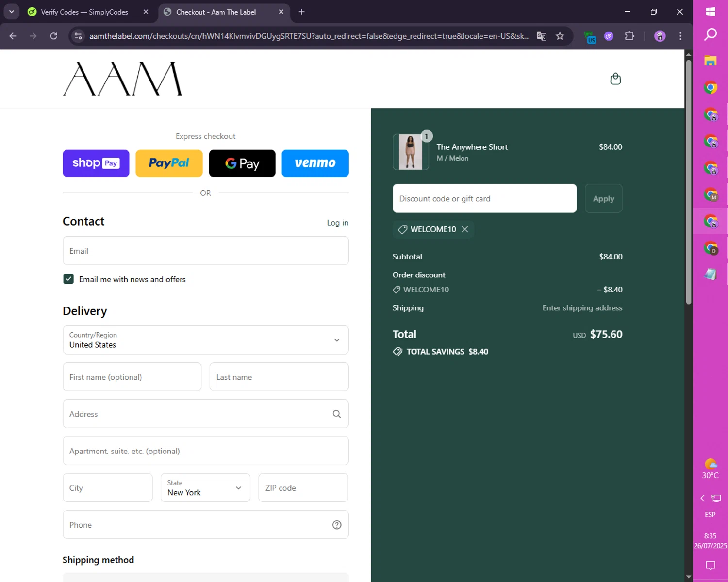Screen dimensions: 728x582
Task: Open the first Chrome icon in taskbar
Action: (711, 88)
